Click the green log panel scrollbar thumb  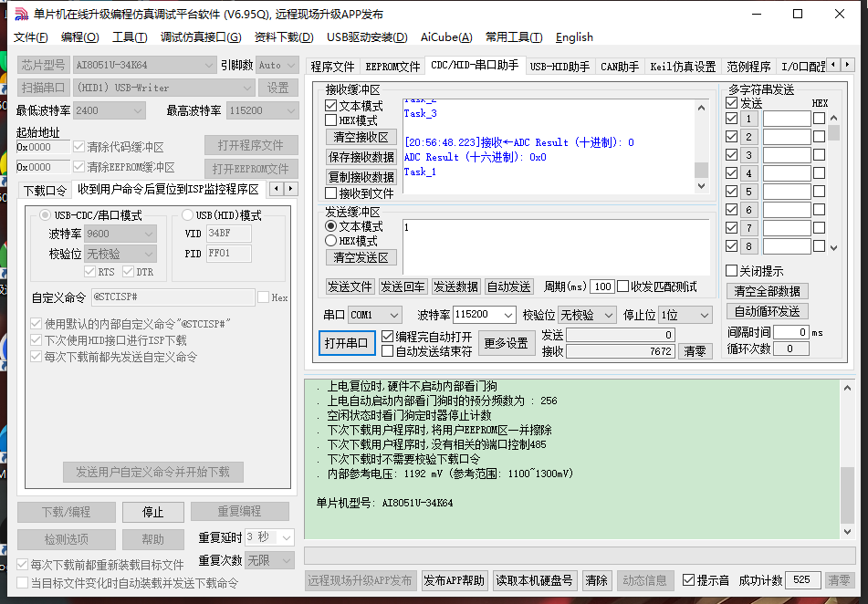pyautogui.click(x=847, y=495)
